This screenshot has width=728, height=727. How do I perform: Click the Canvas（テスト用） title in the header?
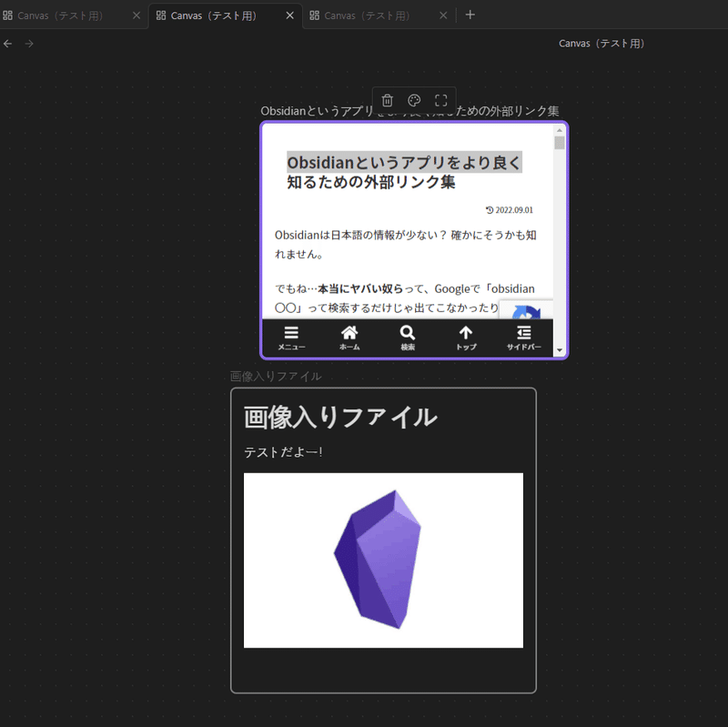(x=602, y=44)
